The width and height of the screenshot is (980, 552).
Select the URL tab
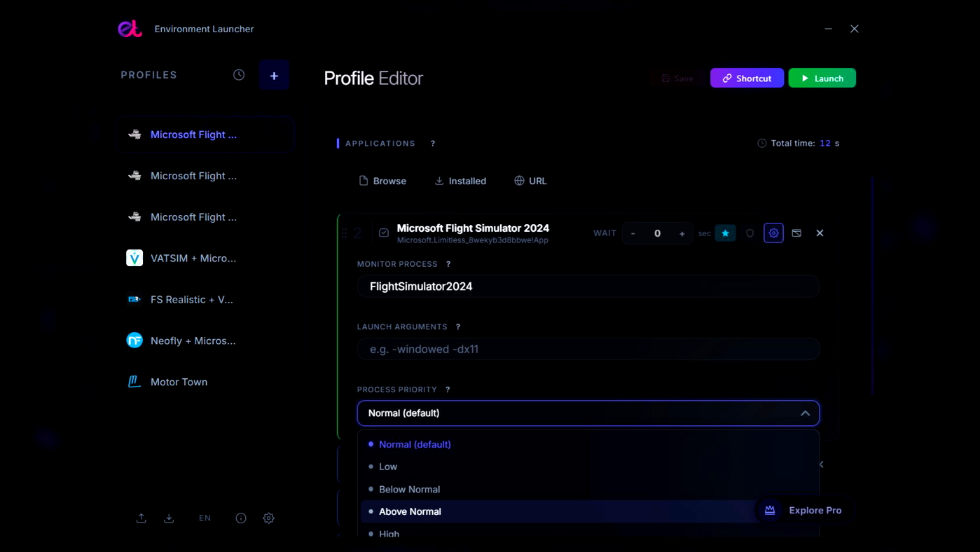pyautogui.click(x=530, y=181)
